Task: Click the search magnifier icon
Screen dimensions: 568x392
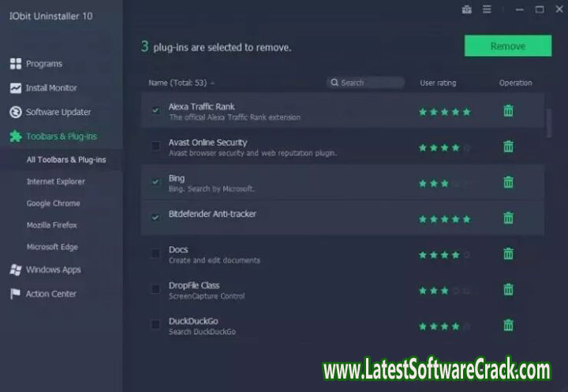Action: [334, 83]
